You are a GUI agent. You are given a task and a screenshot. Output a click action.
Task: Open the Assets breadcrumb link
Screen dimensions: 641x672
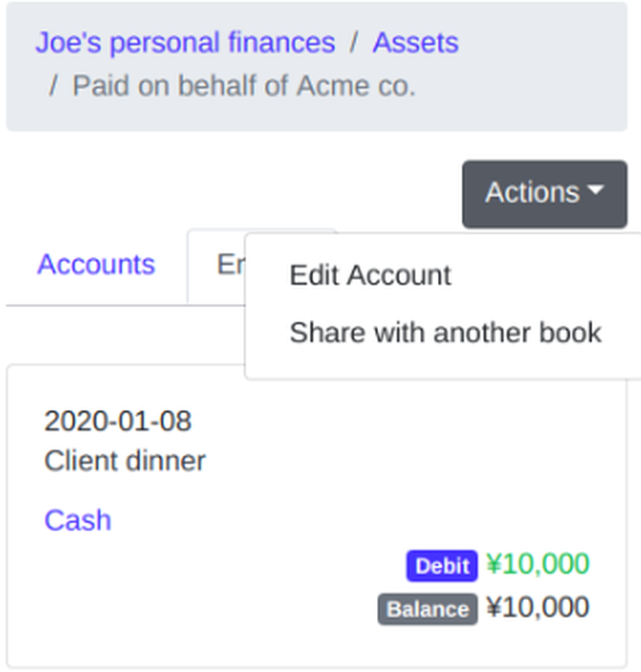pyautogui.click(x=415, y=42)
